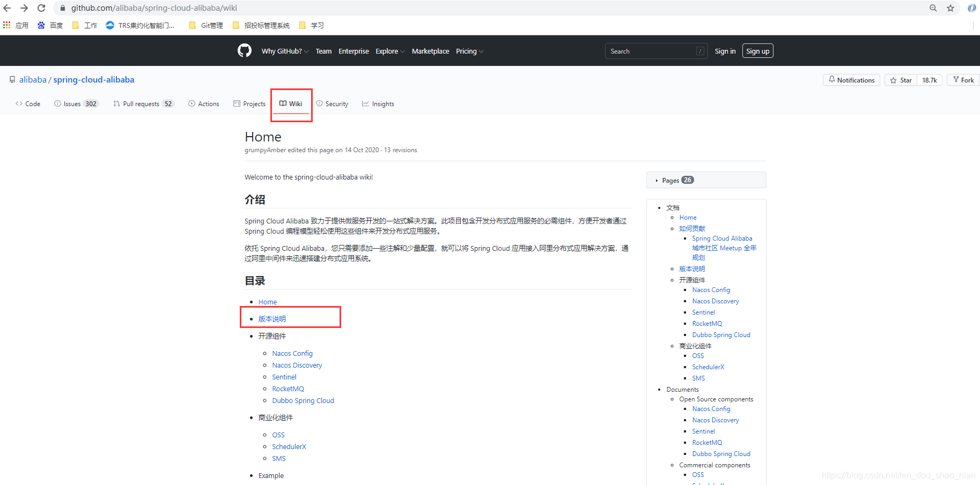Click the address bar URL
Screen dimensions: 980x485
tap(154, 8)
